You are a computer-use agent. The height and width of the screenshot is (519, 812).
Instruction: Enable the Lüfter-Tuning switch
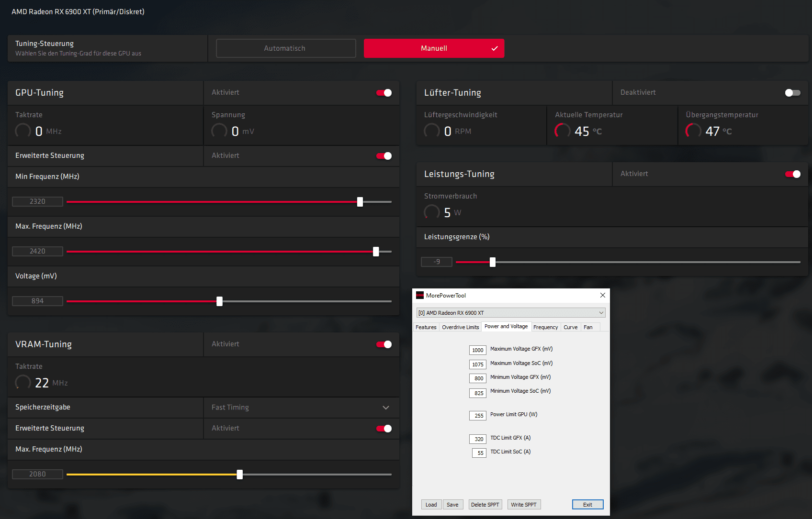coord(793,93)
